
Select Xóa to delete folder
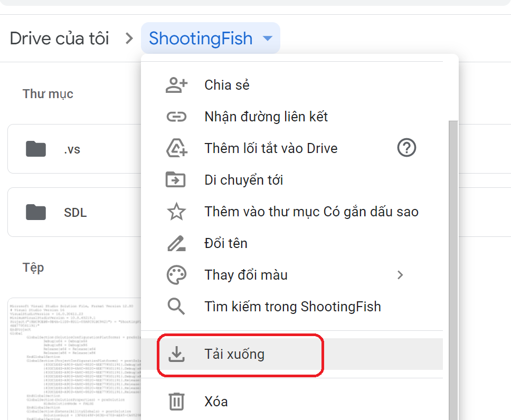(292, 402)
